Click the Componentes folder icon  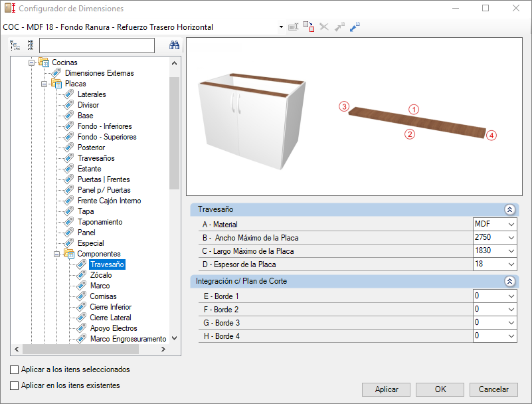69,254
